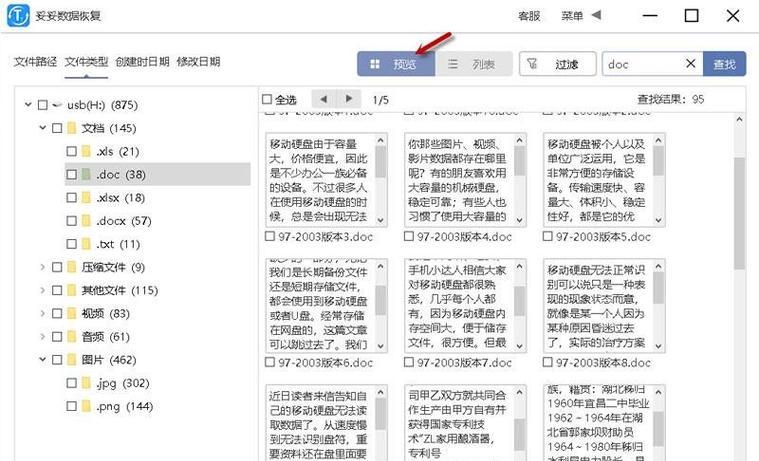
Task: Click the .png folder icon
Action: tap(86, 406)
